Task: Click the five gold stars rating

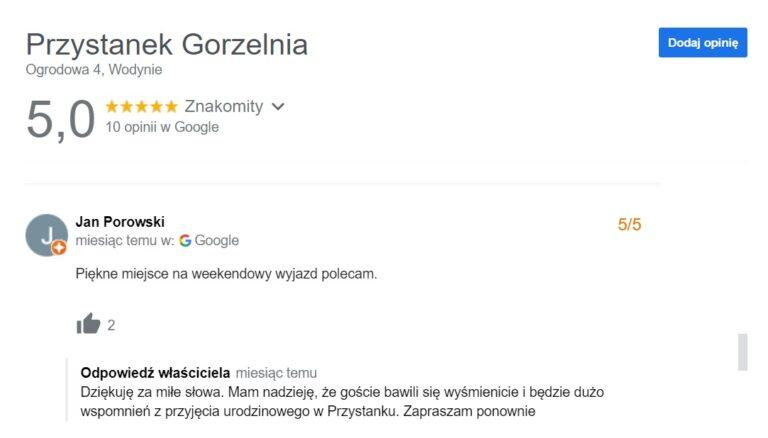Action: coord(141,107)
